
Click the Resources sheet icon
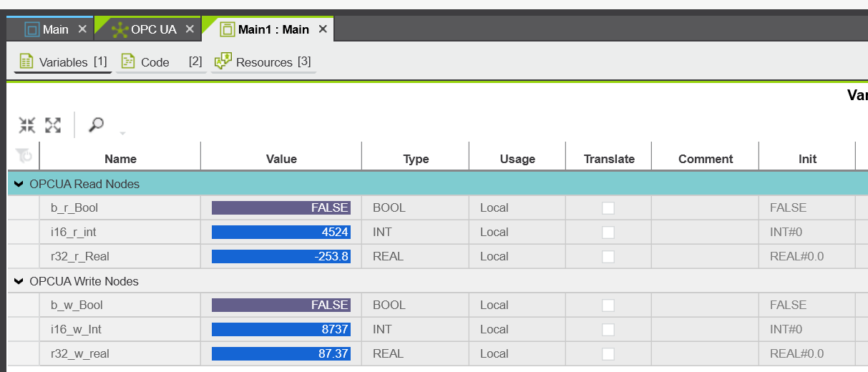(x=223, y=61)
